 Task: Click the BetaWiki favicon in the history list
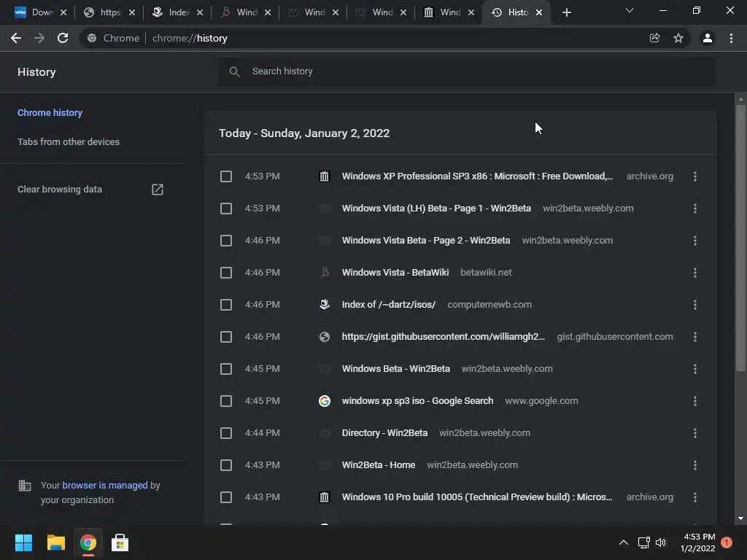coord(325,273)
